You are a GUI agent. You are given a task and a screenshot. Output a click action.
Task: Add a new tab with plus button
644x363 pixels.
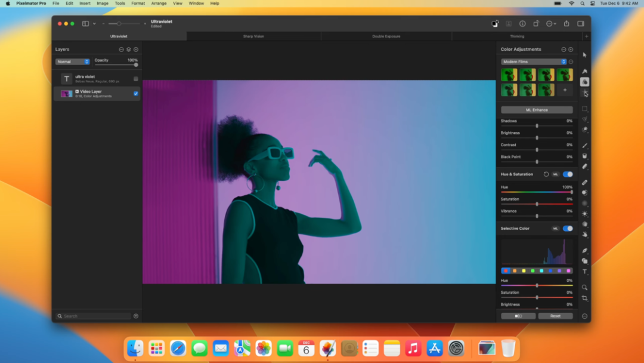587,36
